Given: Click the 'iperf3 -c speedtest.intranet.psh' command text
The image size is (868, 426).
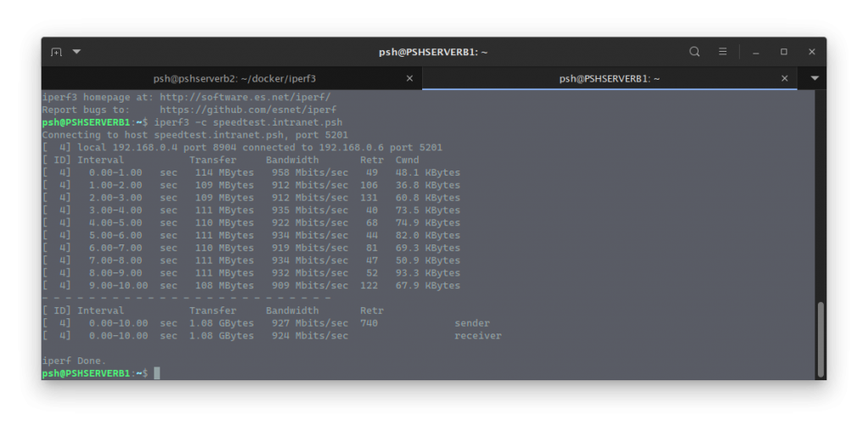Looking at the screenshot, I should coord(248,122).
